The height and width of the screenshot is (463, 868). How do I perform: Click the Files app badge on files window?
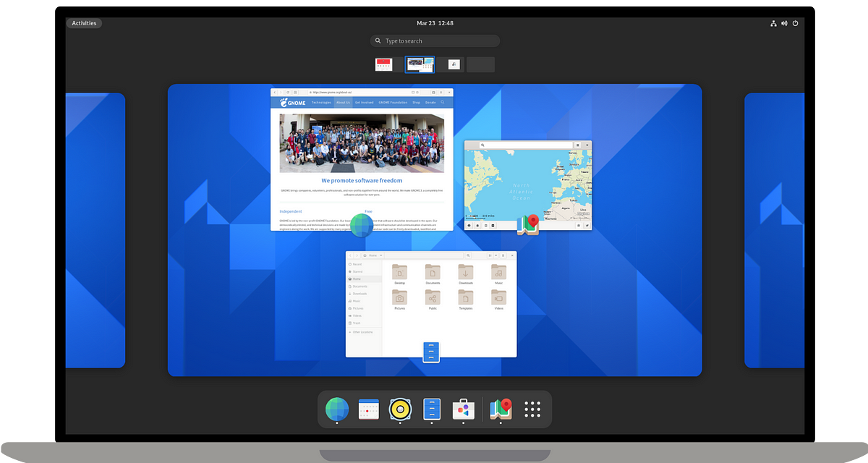coord(431,352)
